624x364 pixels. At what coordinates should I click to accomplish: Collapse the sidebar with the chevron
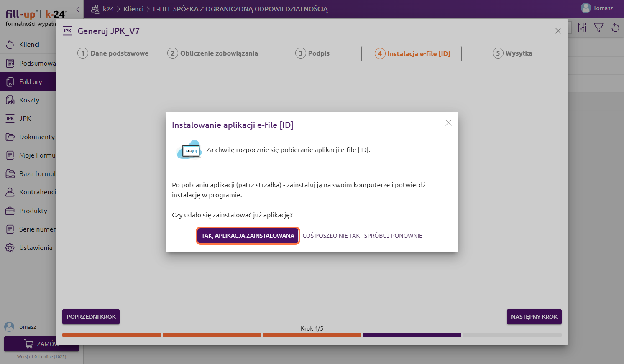(77, 9)
